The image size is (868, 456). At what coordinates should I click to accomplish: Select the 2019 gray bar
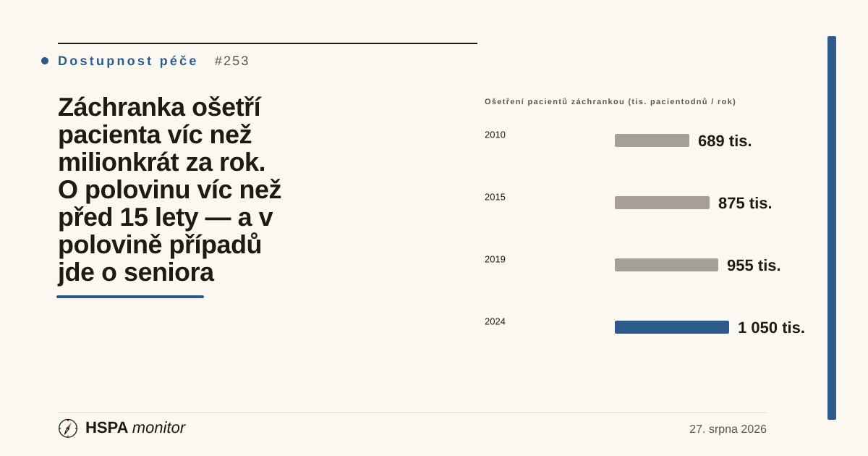pos(666,265)
